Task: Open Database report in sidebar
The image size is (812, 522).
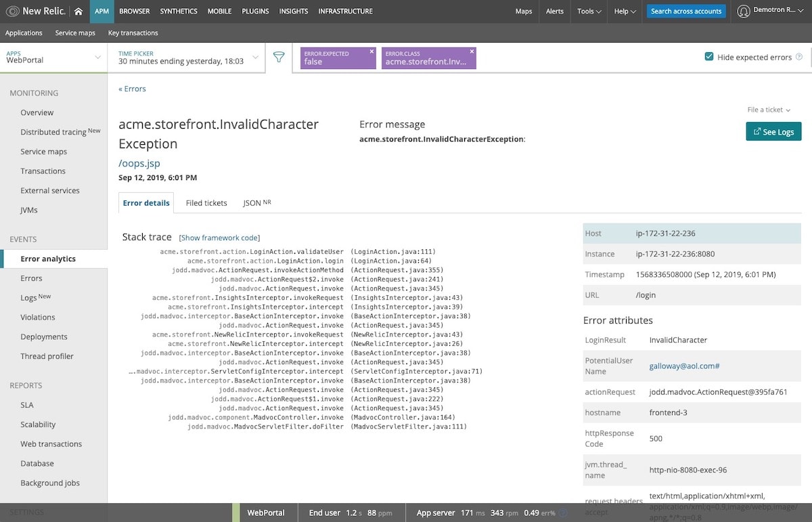Action: pos(37,464)
